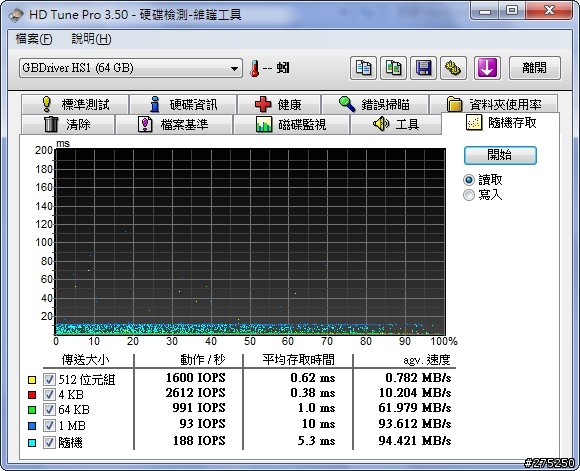580x471 pixels.
Task: Click the HD Tune title bar icon
Action: (x=17, y=15)
